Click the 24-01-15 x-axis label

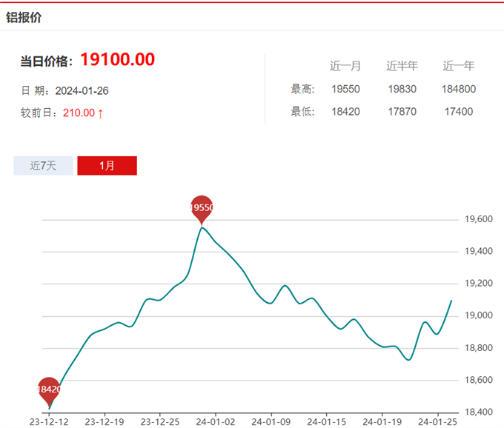pyautogui.click(x=327, y=422)
